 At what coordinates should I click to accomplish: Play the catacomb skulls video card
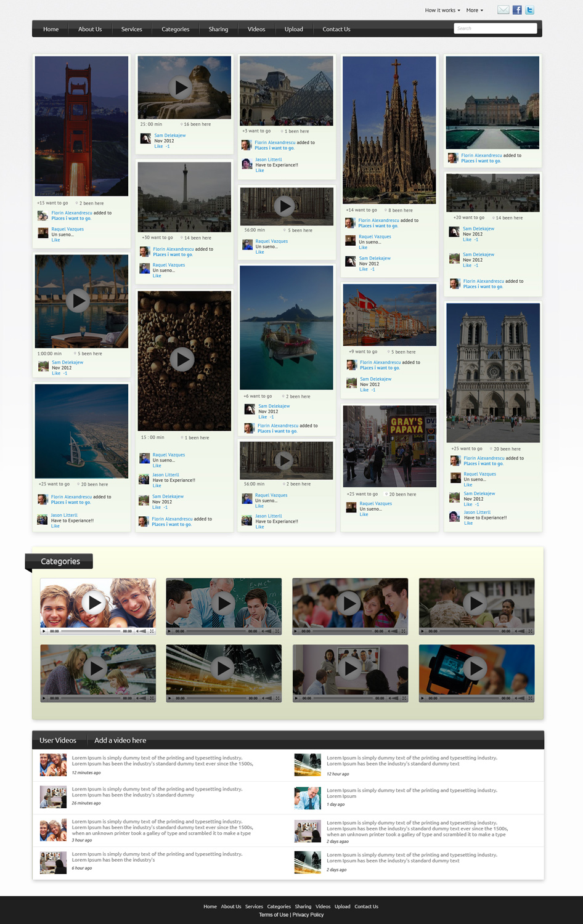click(x=182, y=359)
